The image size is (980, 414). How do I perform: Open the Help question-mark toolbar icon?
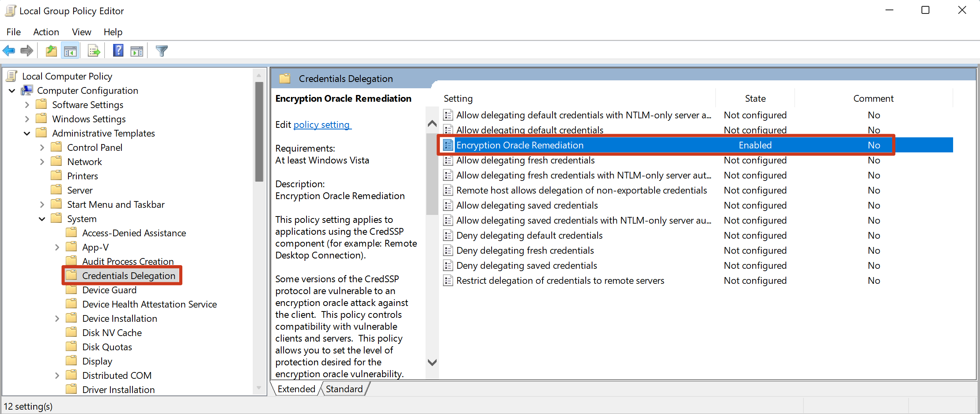pyautogui.click(x=118, y=51)
